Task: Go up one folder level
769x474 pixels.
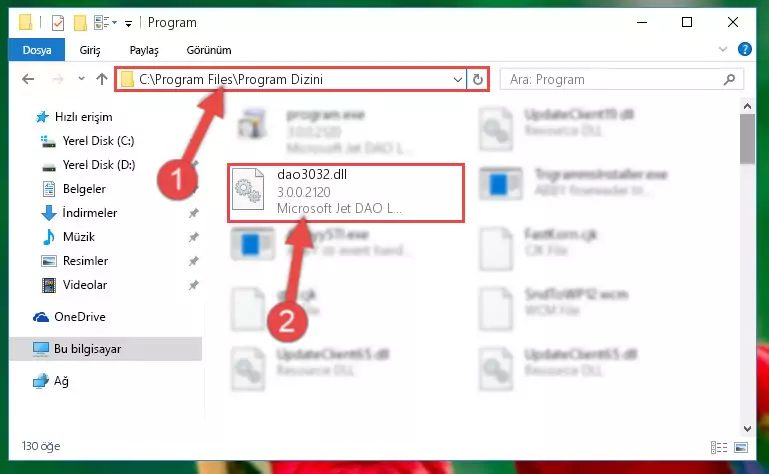Action: pyautogui.click(x=102, y=79)
